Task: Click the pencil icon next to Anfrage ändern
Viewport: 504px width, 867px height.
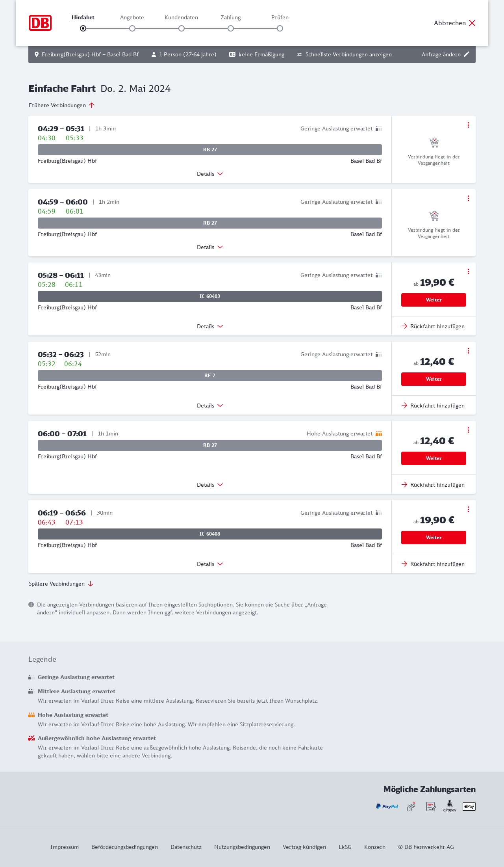Action: (x=467, y=54)
